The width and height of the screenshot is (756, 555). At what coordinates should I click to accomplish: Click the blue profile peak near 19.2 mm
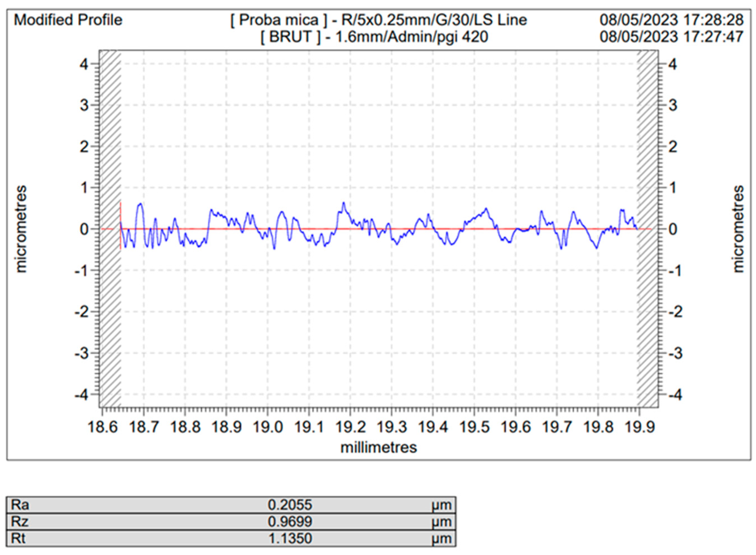pos(344,203)
